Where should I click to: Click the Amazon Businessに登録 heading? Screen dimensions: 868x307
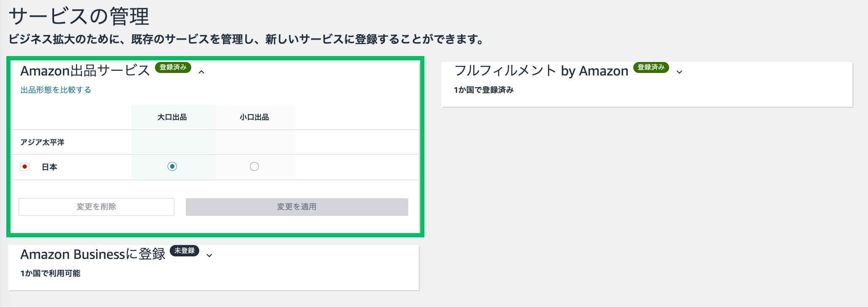tap(93, 254)
